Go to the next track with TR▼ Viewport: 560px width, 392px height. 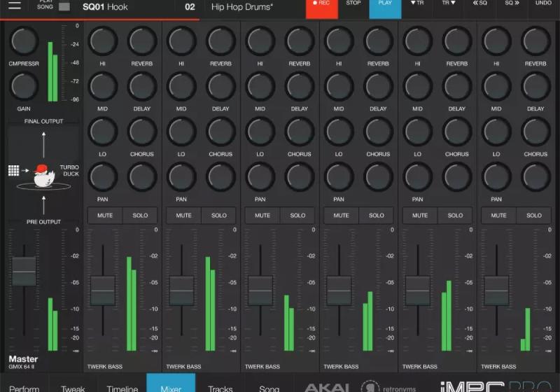(449, 8)
